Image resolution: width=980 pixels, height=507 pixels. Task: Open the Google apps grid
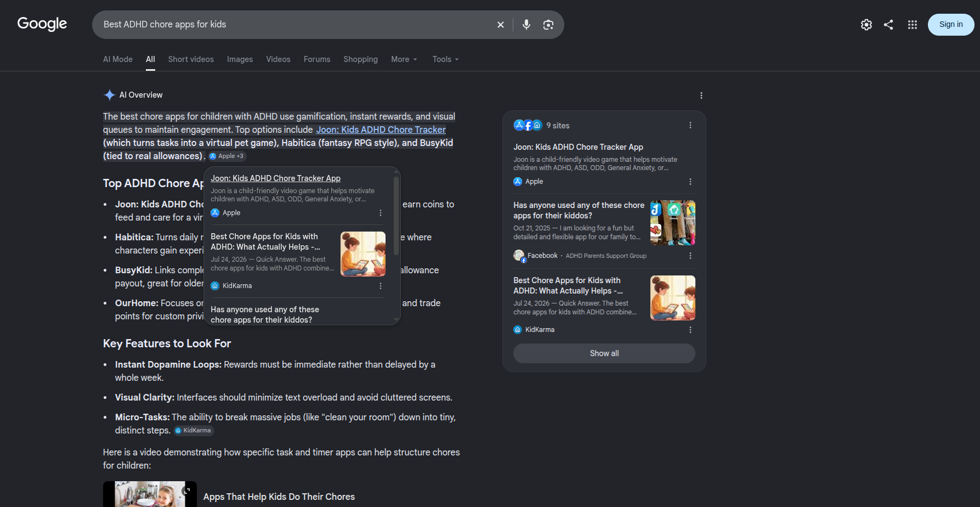click(x=913, y=25)
